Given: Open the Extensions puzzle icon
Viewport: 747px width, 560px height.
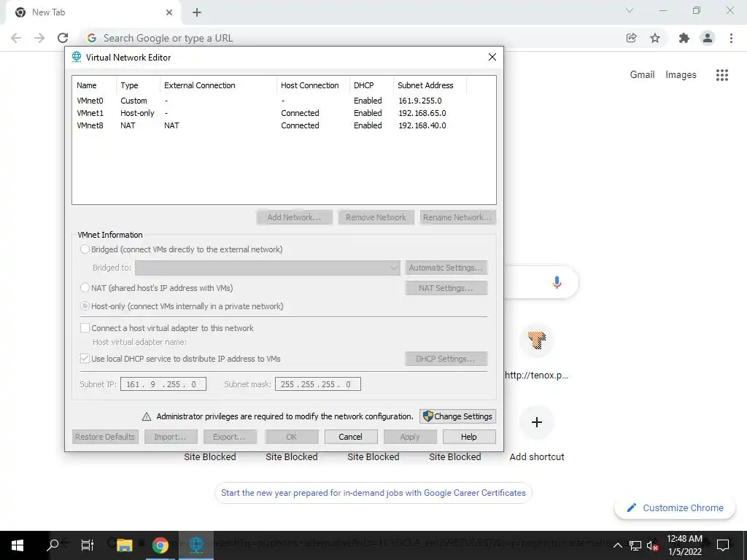Looking at the screenshot, I should click(684, 38).
